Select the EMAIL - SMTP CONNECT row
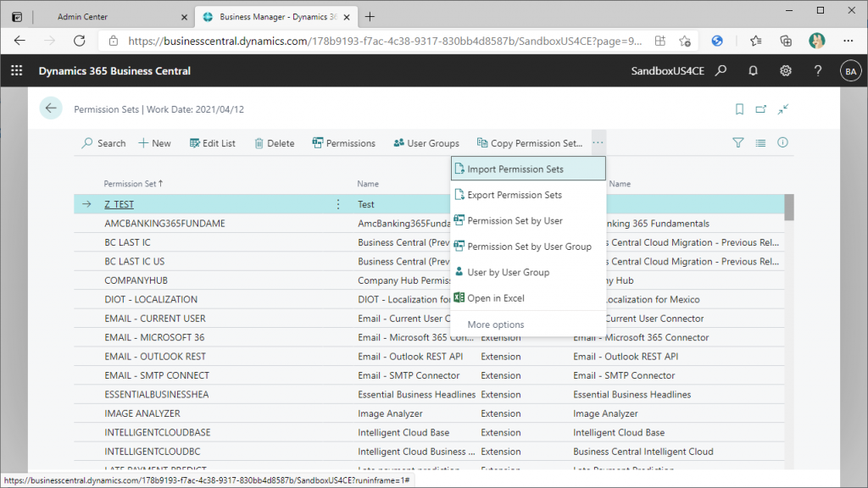868x488 pixels. 429,375
